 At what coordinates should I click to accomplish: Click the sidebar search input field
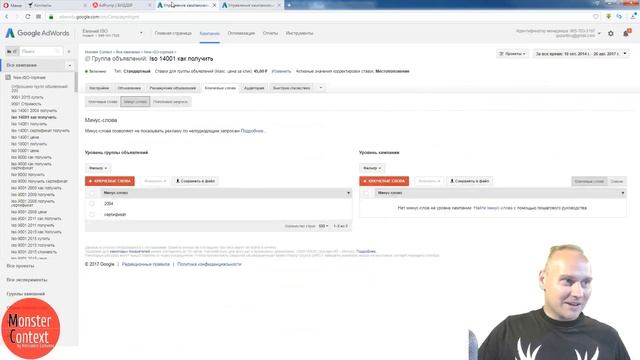(x=40, y=51)
